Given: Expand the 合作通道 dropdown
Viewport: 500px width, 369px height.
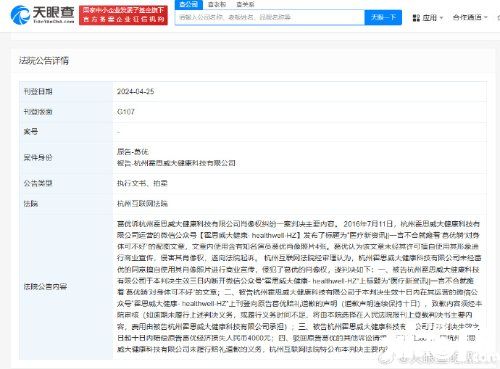Looking at the screenshot, I should tap(470, 17).
